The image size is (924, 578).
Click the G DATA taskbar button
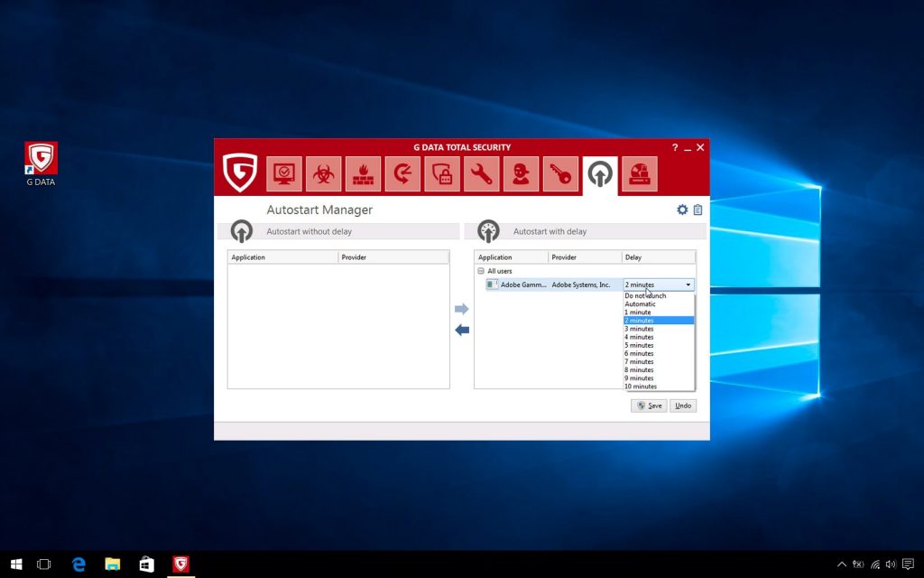pyautogui.click(x=180, y=564)
